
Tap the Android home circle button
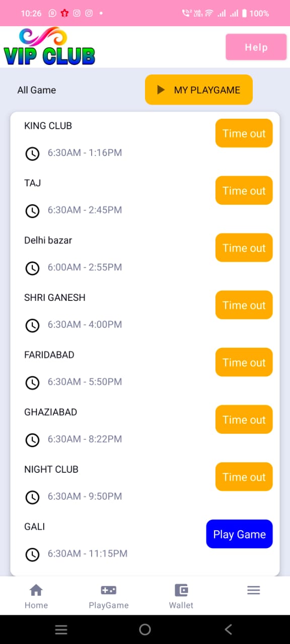(145, 629)
